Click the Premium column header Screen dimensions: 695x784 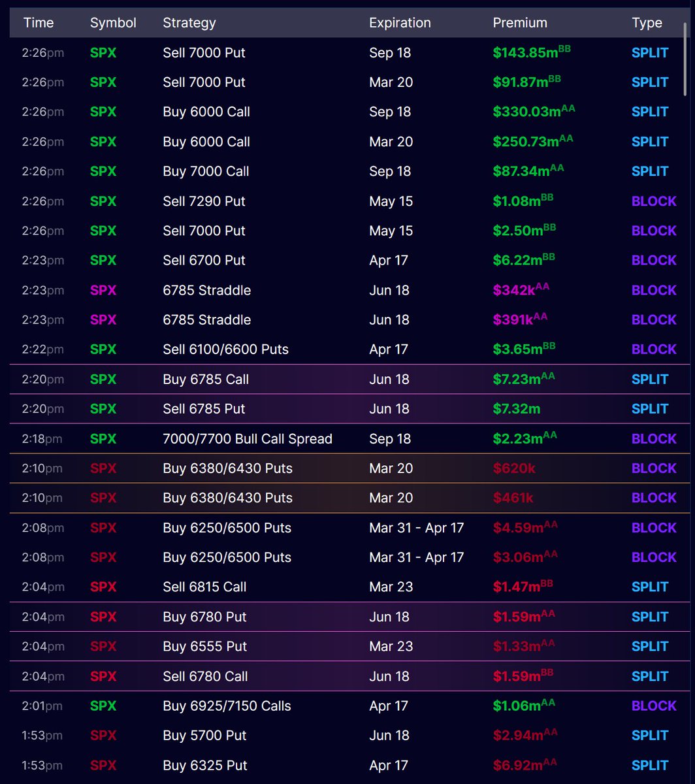click(x=520, y=23)
